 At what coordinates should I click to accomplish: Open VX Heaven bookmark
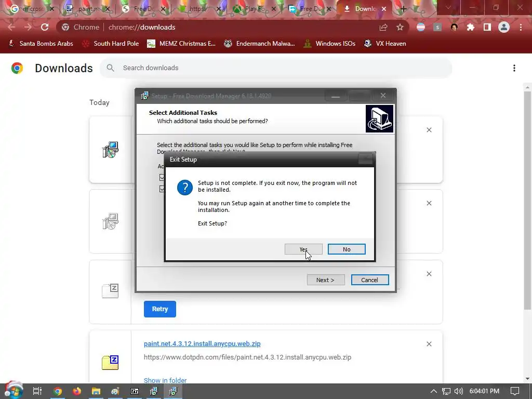click(385, 44)
